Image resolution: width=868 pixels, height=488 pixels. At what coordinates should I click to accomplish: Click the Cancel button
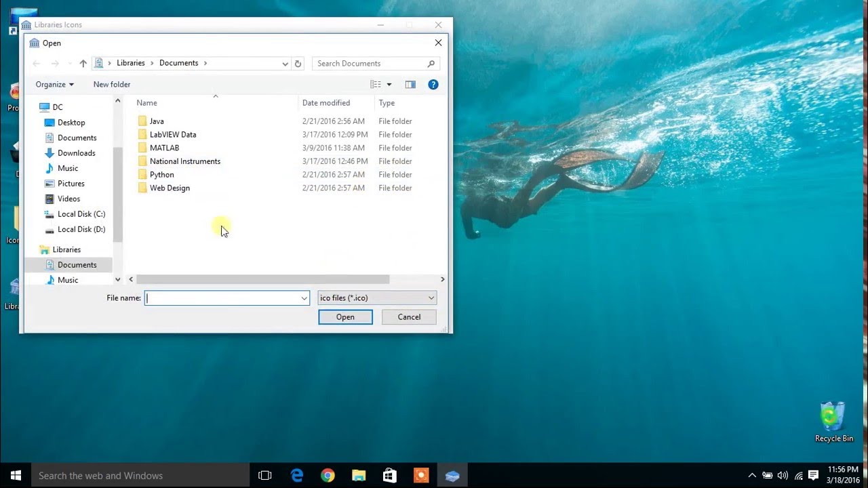click(408, 317)
